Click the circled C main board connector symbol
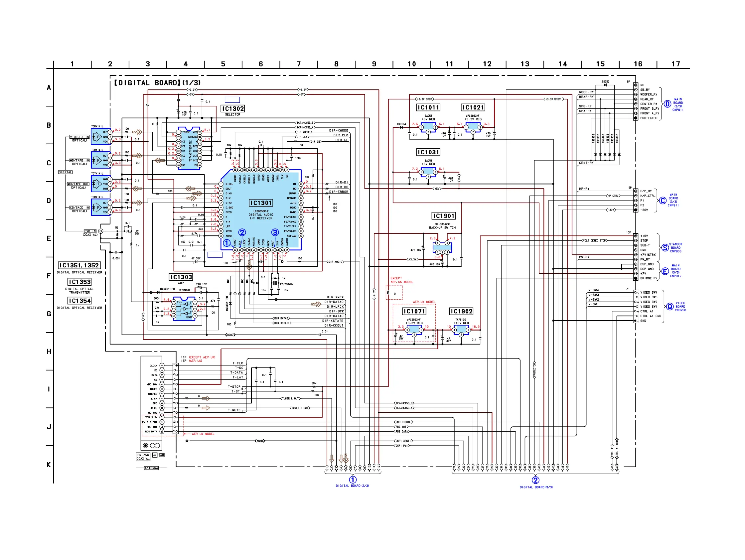 (x=663, y=201)
